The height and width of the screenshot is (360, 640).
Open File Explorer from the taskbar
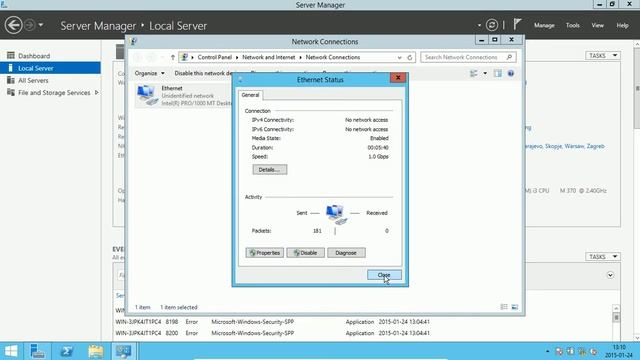coord(96,351)
